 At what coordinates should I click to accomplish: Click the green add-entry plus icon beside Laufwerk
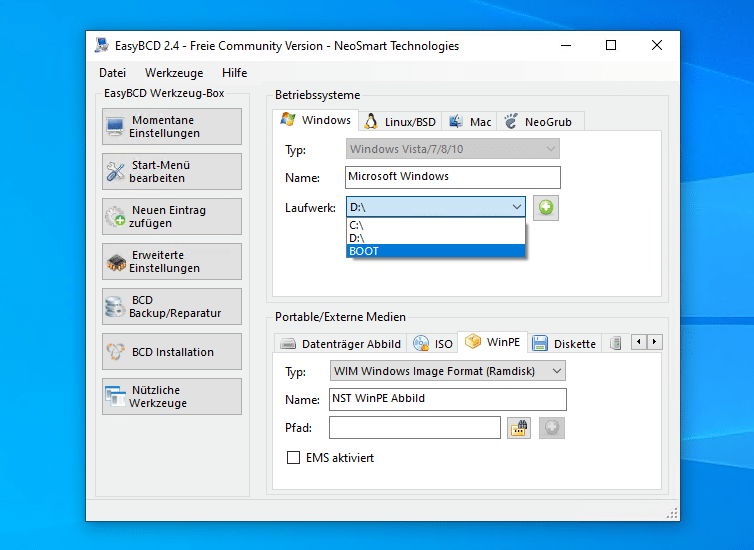[x=546, y=208]
